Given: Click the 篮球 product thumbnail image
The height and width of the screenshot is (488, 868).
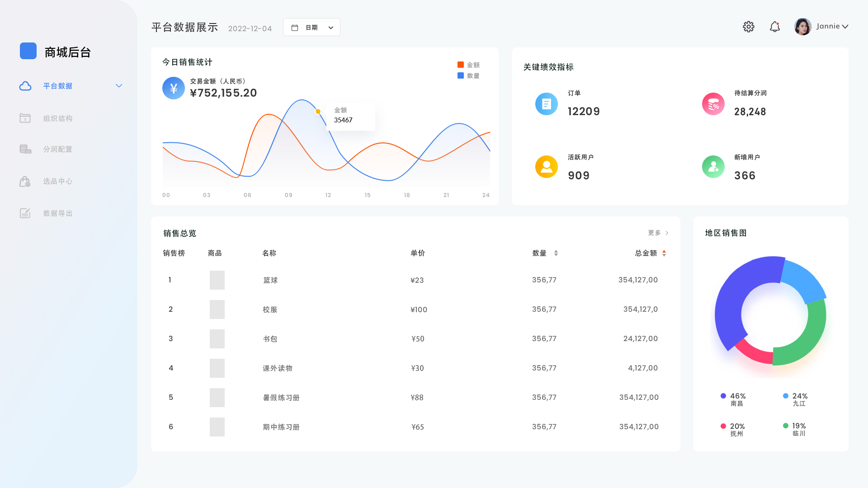Looking at the screenshot, I should point(217,280).
